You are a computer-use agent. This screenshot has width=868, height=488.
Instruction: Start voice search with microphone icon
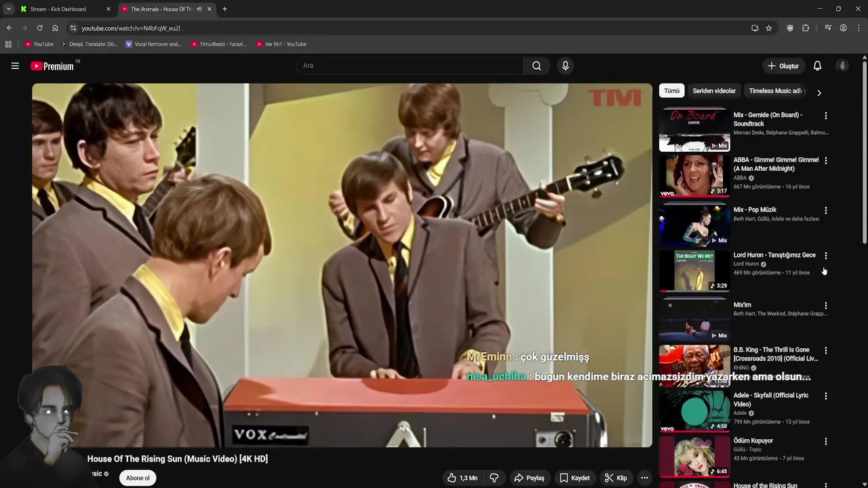566,66
